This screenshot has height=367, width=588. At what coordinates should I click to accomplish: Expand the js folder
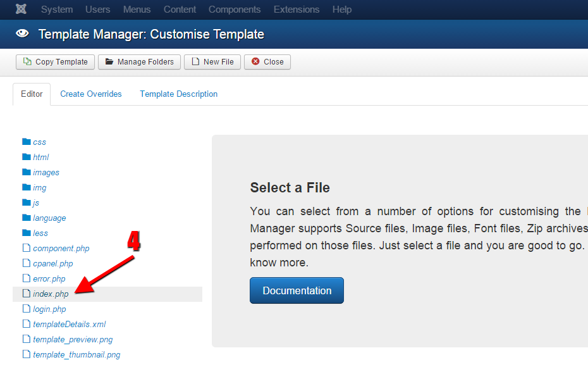pos(35,202)
